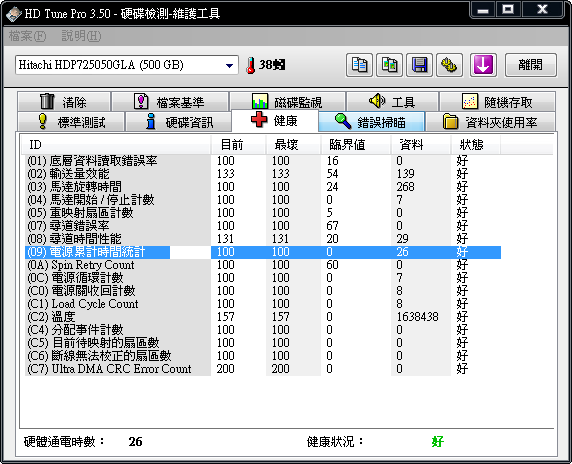Click the data value 268
Screen dimensions: 572x464
[406, 187]
